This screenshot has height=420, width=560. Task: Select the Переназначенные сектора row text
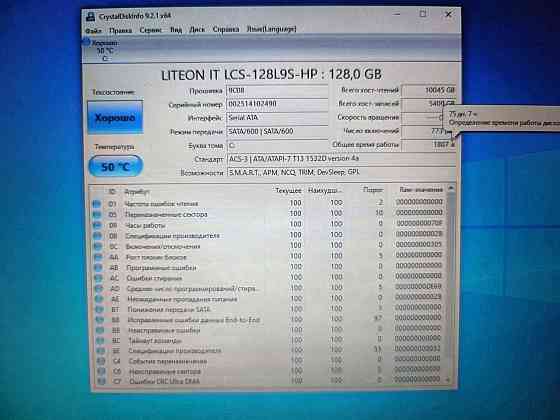166,214
